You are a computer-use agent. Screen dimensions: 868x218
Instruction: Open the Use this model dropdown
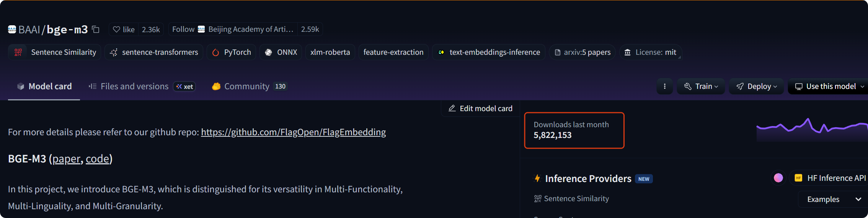(829, 87)
